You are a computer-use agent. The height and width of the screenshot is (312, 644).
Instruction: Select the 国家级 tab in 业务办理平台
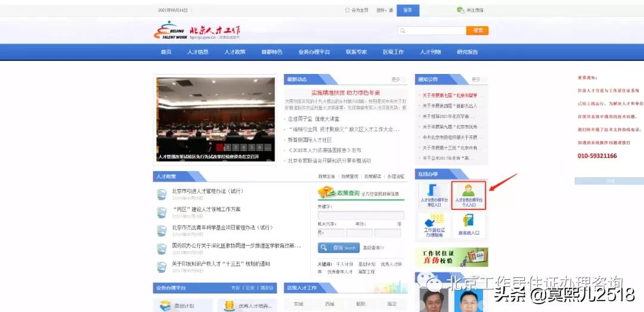267,288
